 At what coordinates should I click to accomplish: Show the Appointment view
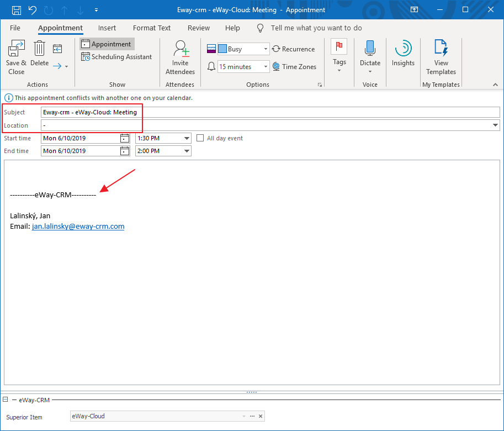pyautogui.click(x=107, y=44)
